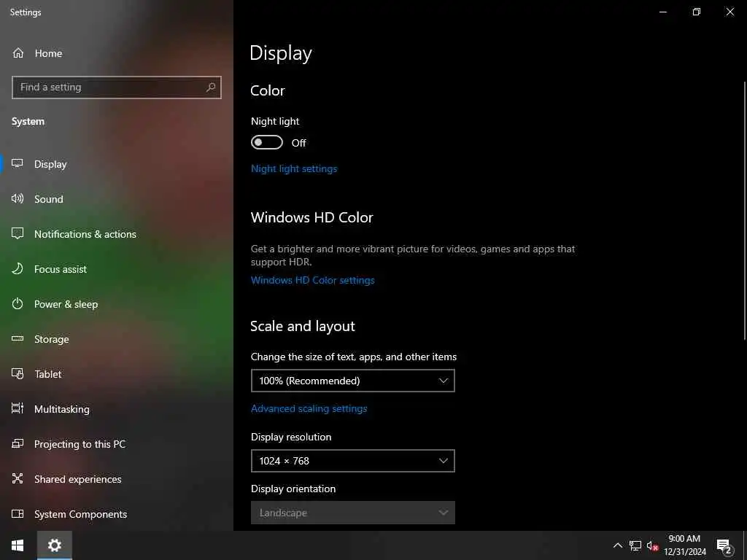Click the taskbar clock and date
Image resolution: width=747 pixels, height=560 pixels.
684,545
